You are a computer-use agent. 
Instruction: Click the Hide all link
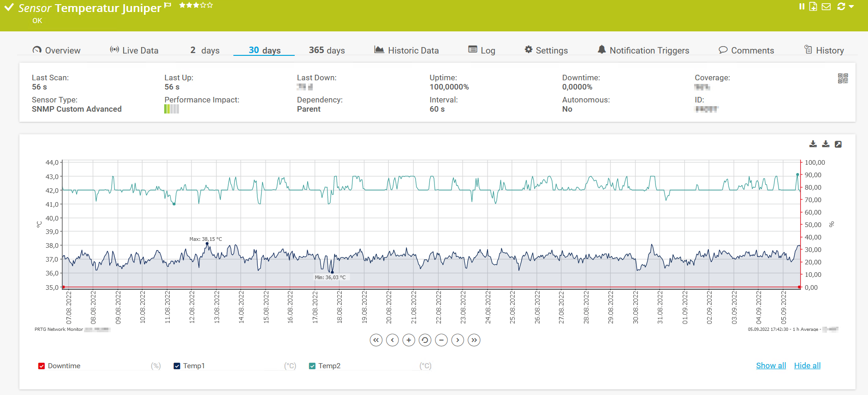pos(807,365)
